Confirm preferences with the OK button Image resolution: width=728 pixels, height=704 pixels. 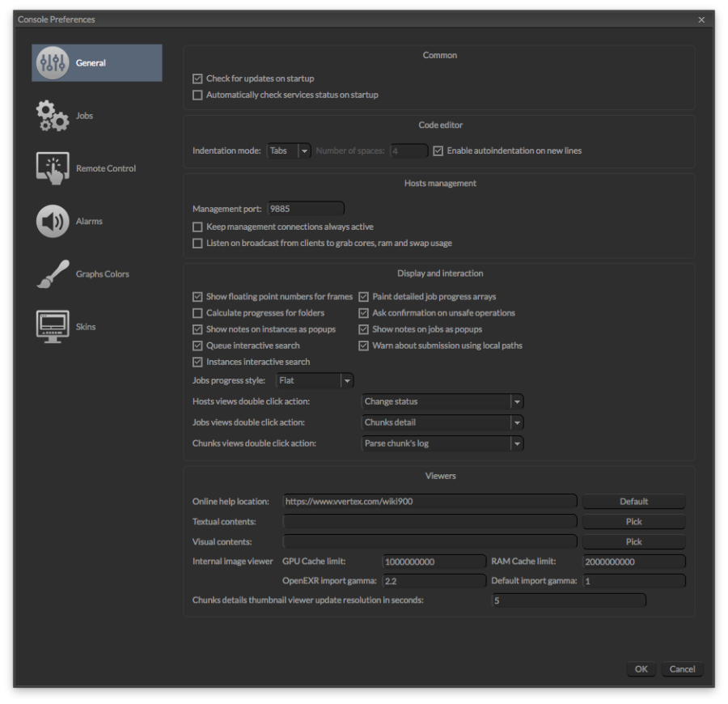640,669
